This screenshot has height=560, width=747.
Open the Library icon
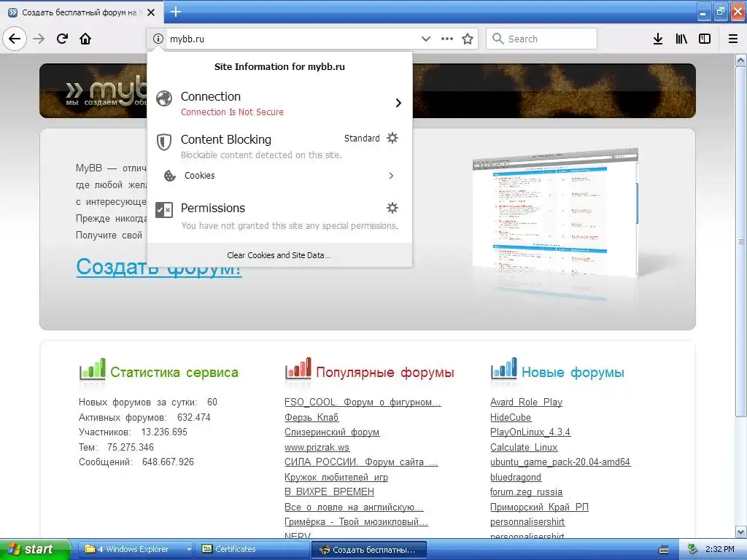point(681,39)
